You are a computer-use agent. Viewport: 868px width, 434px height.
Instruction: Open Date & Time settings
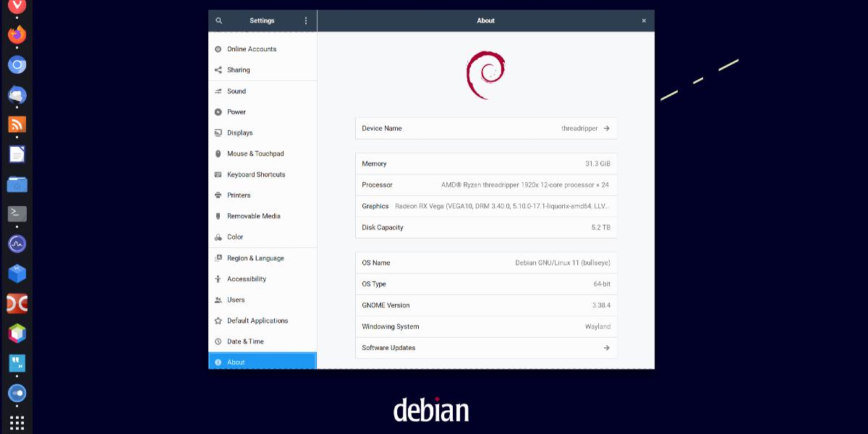coord(245,341)
